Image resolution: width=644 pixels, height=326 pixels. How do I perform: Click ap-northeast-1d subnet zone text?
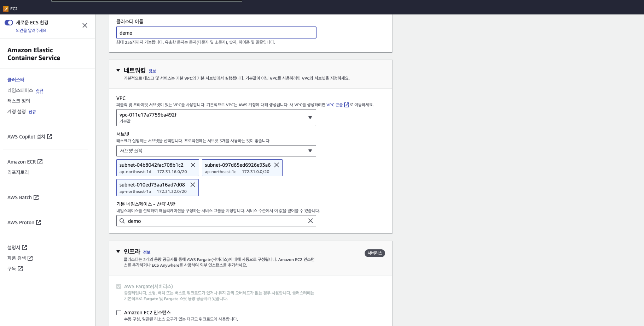tap(135, 172)
